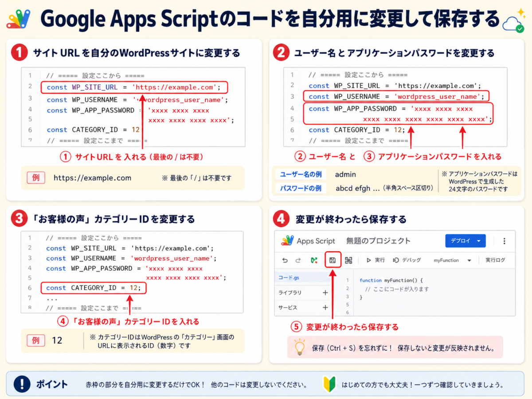Run the script with 実行 button
This screenshot has width=532, height=399.
pos(376,260)
